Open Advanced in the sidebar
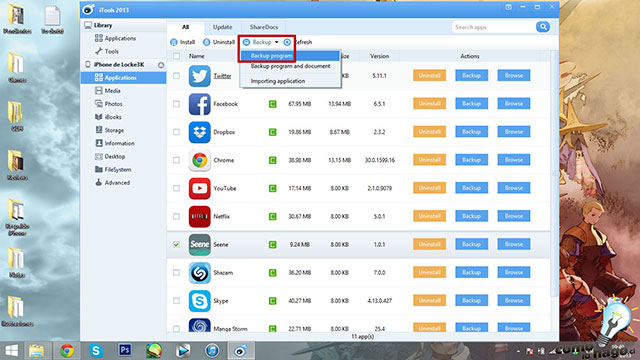 [x=112, y=182]
